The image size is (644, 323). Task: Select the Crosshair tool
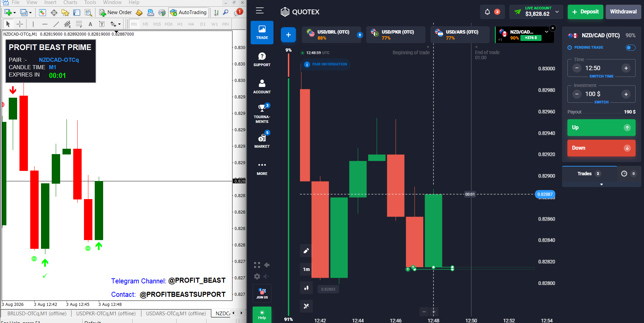20,24
